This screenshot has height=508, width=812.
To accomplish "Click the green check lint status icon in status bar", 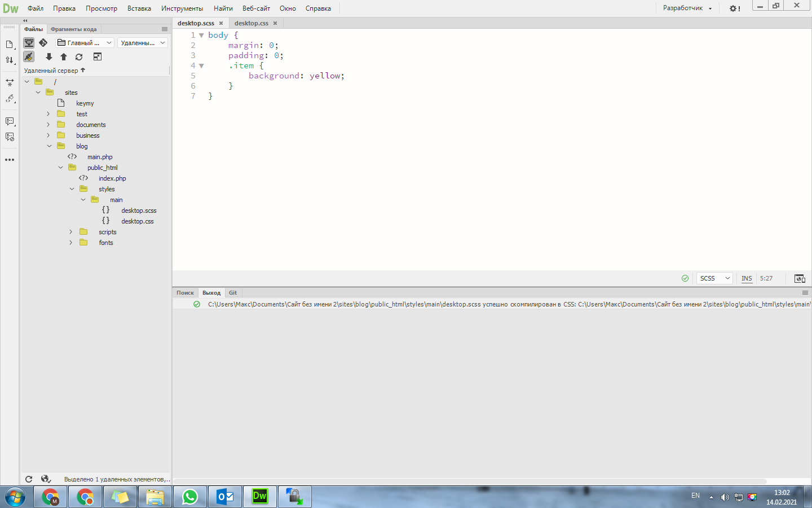I will point(685,278).
